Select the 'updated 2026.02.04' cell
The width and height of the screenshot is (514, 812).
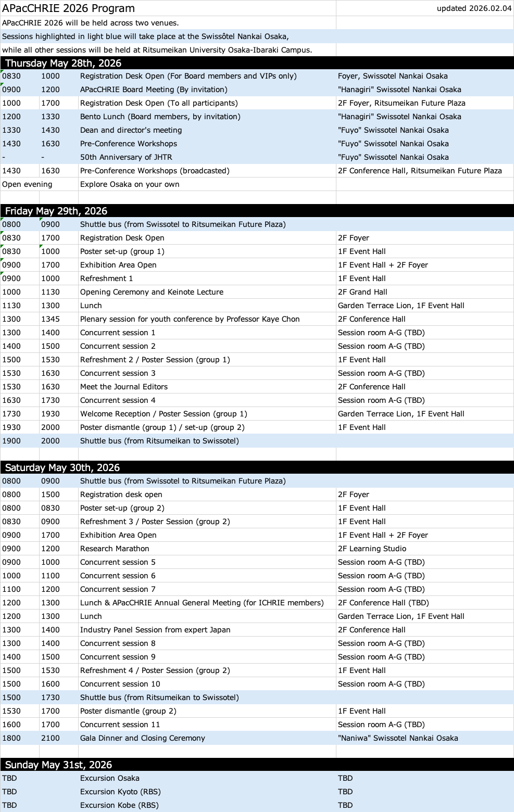pos(474,8)
